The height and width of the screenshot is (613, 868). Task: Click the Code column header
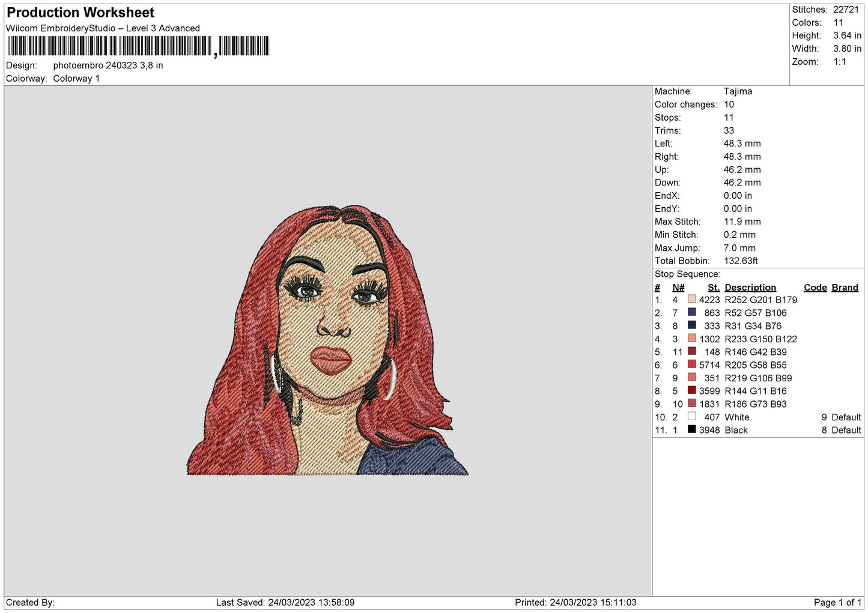(x=815, y=288)
